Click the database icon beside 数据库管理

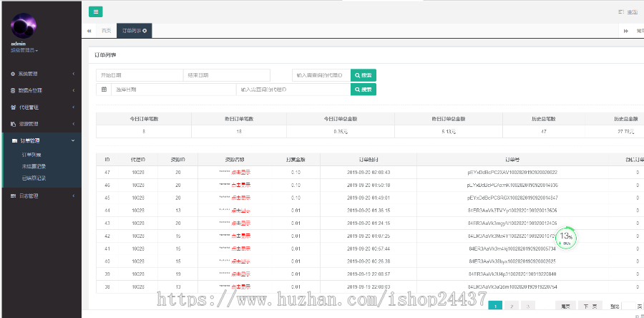pyautogui.click(x=13, y=90)
